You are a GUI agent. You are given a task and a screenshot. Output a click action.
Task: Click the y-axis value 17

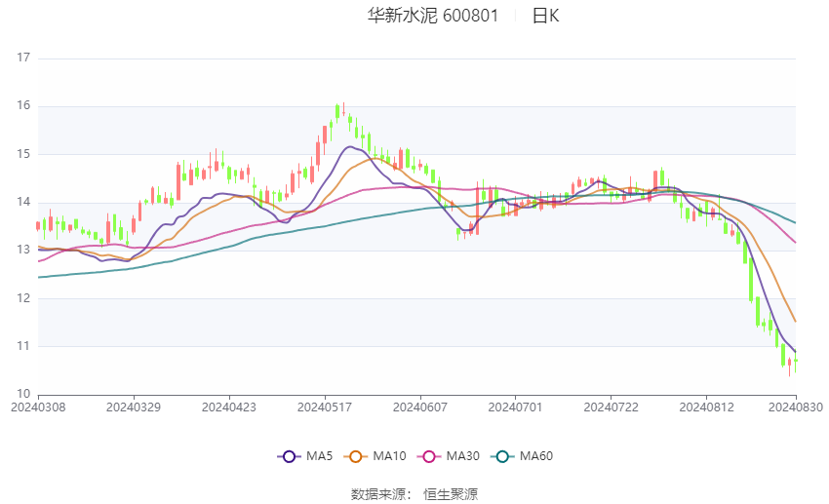(x=23, y=58)
